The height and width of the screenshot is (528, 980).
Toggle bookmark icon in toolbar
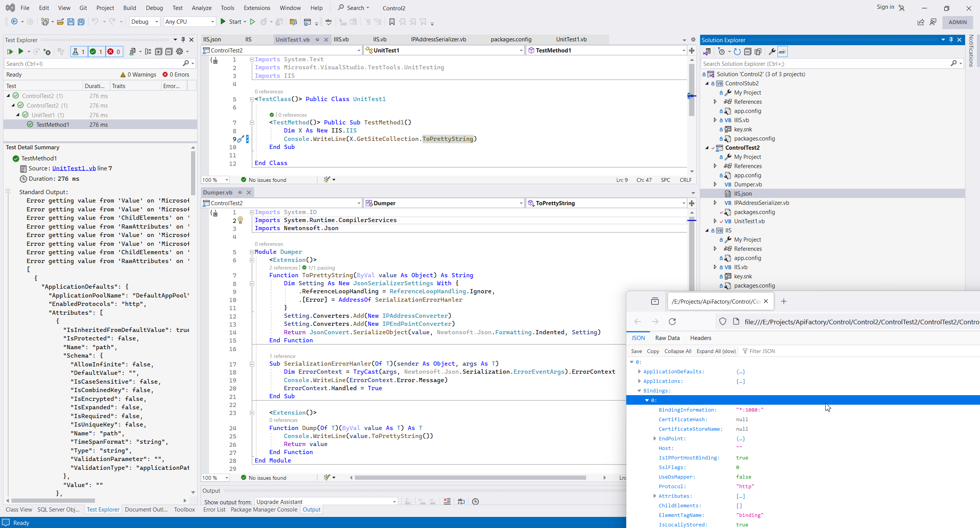392,22
